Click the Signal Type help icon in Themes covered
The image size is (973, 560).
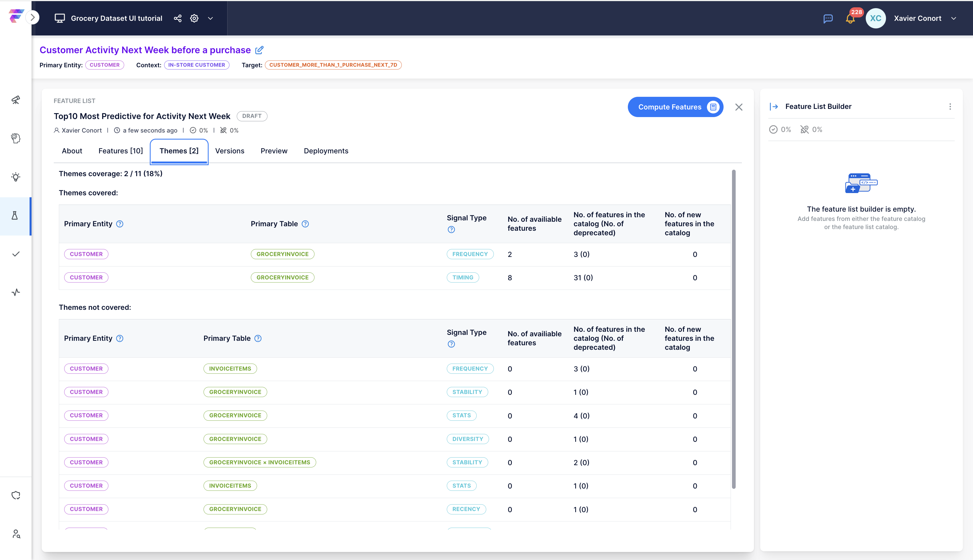tap(451, 230)
